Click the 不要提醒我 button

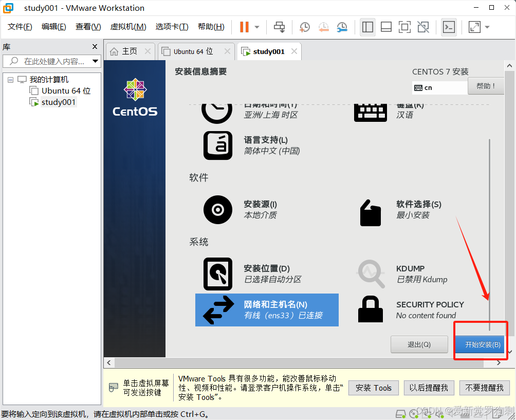(x=485, y=388)
